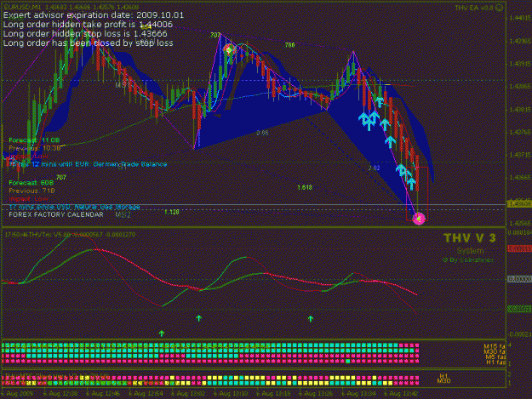Click the 1.43965 price axis label
This screenshot has height=399, width=532.
(x=520, y=41)
